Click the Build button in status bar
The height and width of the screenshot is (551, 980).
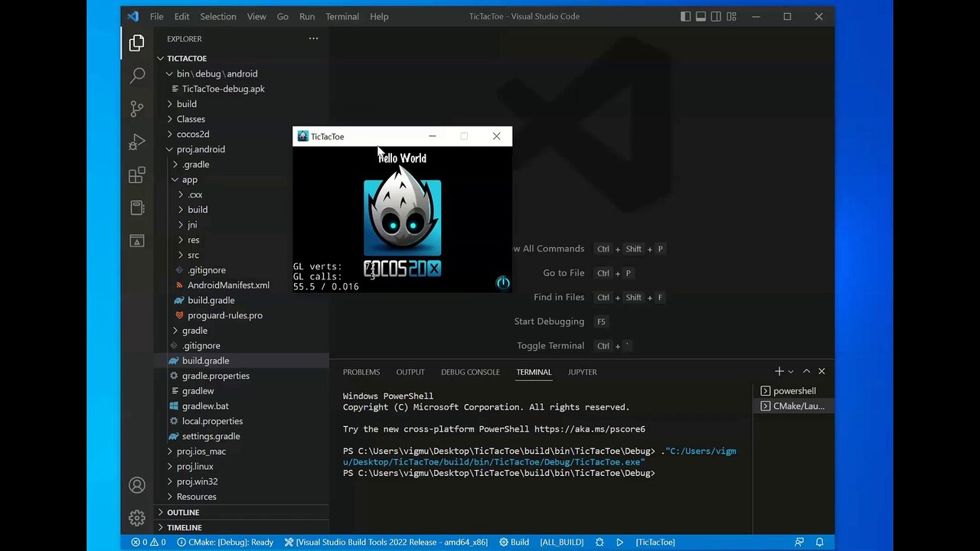514,542
